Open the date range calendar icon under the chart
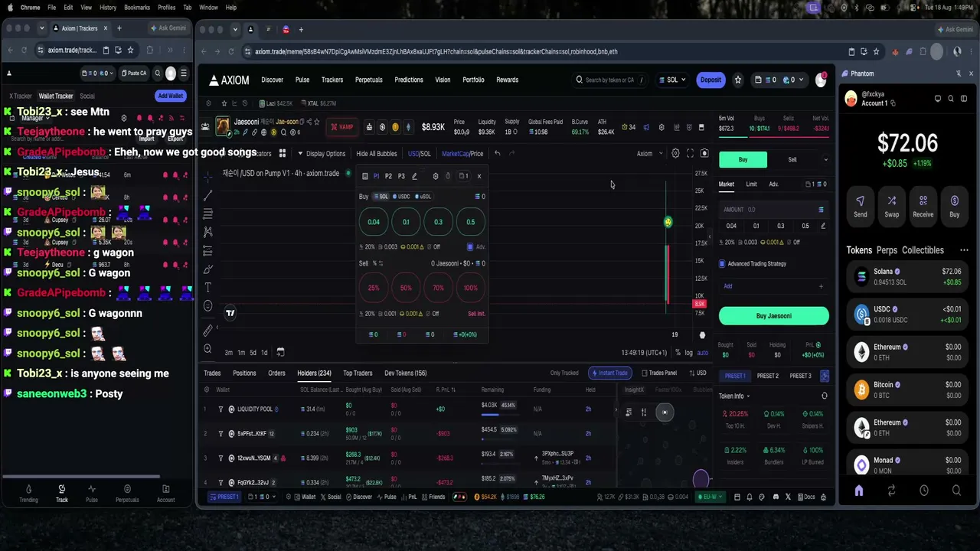980x551 pixels. [x=280, y=352]
